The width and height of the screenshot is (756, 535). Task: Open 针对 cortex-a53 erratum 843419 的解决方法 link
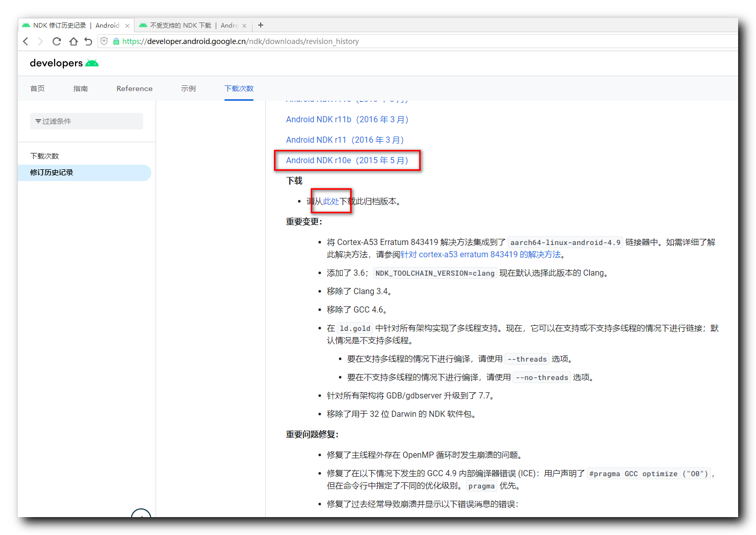pos(480,254)
